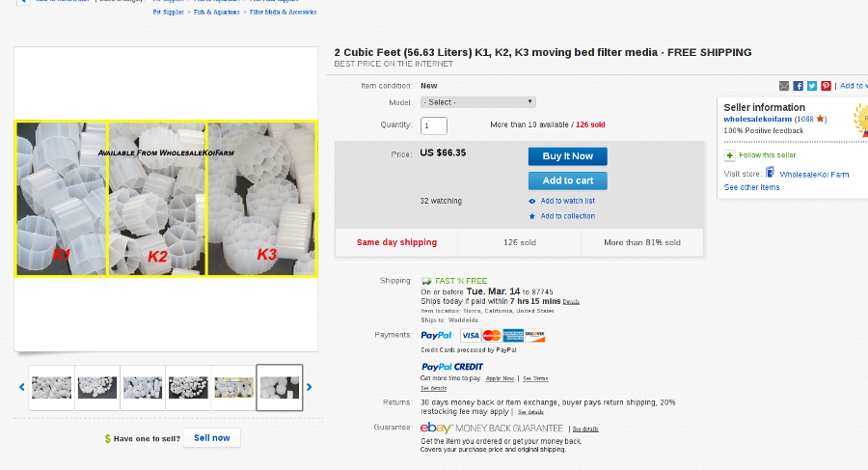Share the listing on Facebook
The height and width of the screenshot is (470, 868).
tap(798, 86)
